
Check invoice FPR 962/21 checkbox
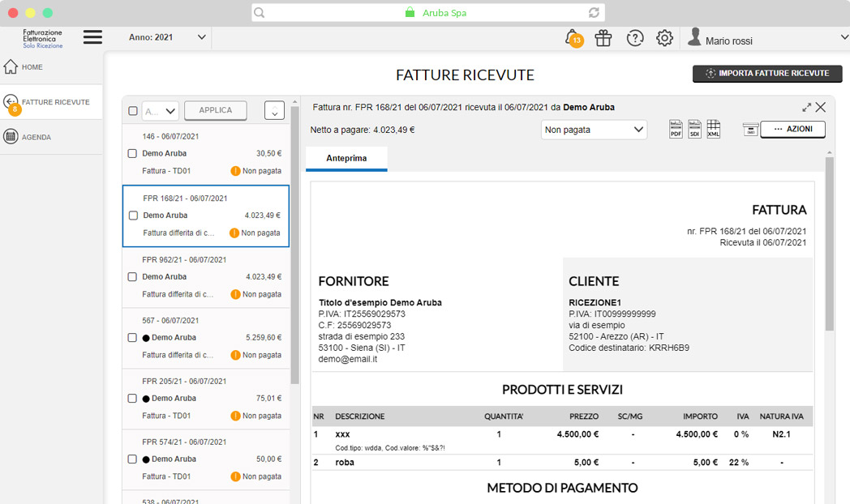[132, 276]
